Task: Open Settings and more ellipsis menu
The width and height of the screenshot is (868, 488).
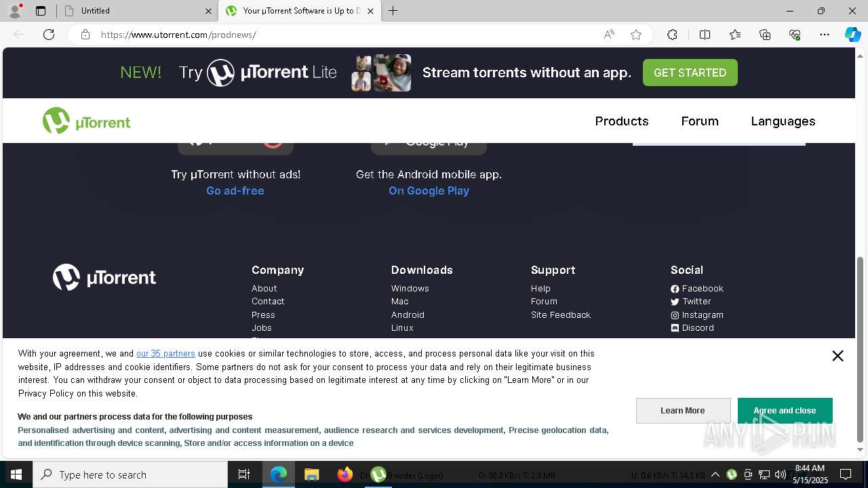Action: point(825,35)
